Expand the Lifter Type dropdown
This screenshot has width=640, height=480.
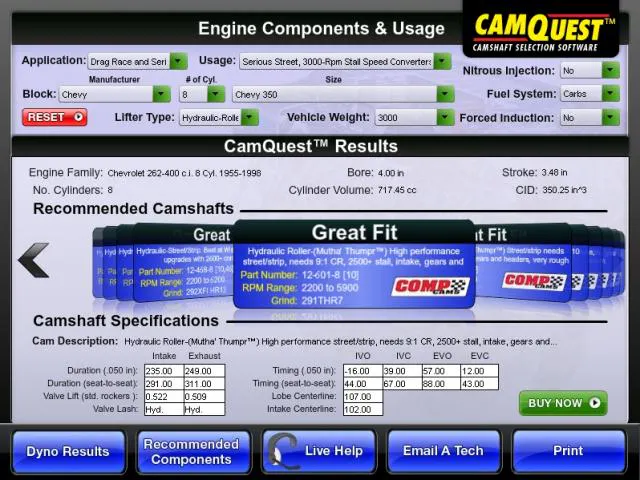[x=218, y=117]
